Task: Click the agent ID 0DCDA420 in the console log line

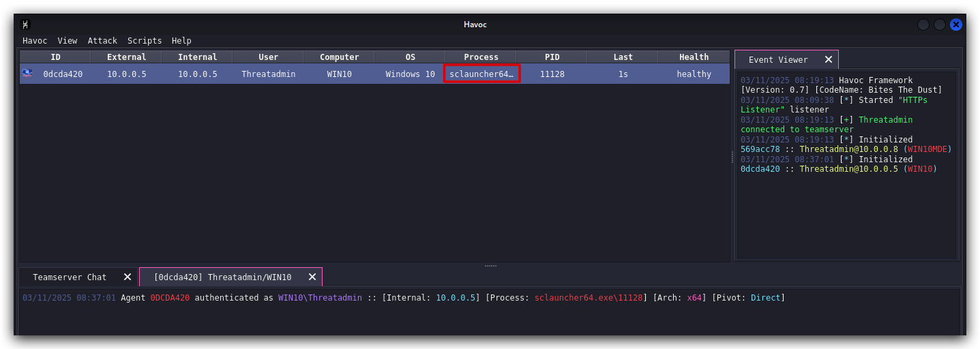Action: coord(170,298)
